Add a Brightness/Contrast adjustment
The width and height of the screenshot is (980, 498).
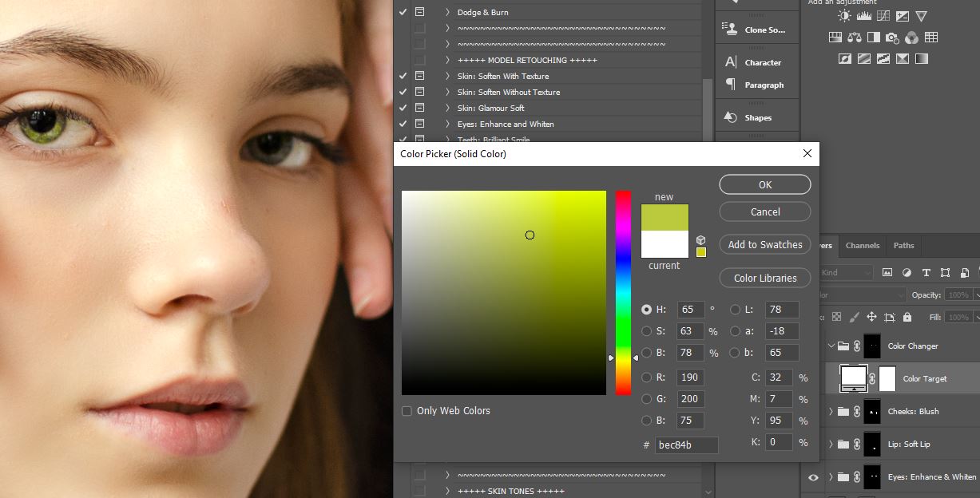(844, 16)
